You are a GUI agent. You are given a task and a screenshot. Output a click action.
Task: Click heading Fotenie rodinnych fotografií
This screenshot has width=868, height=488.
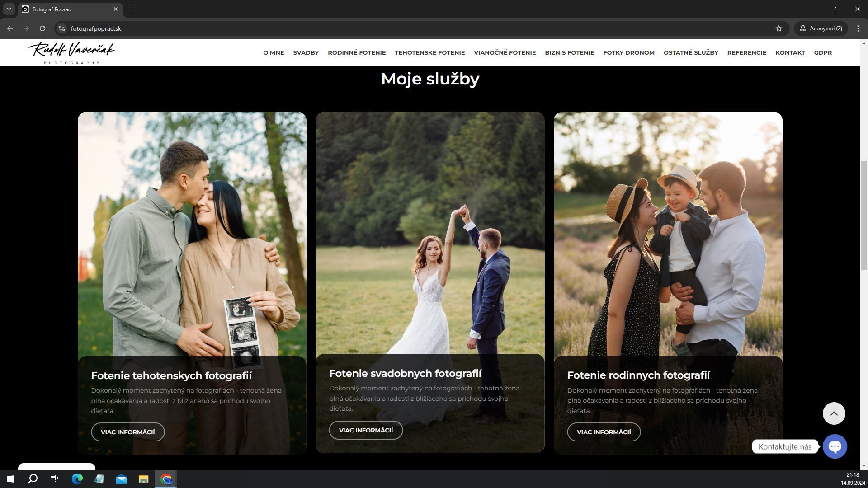point(638,375)
